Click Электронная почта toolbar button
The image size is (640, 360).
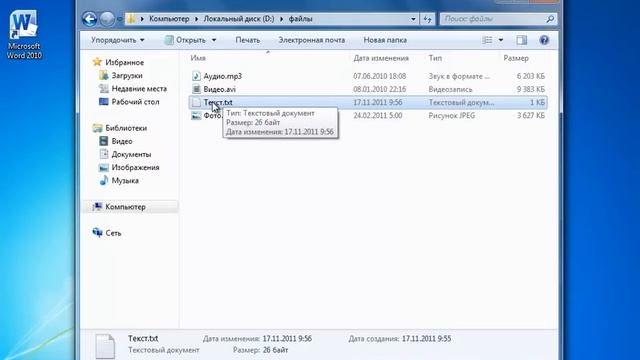(311, 40)
